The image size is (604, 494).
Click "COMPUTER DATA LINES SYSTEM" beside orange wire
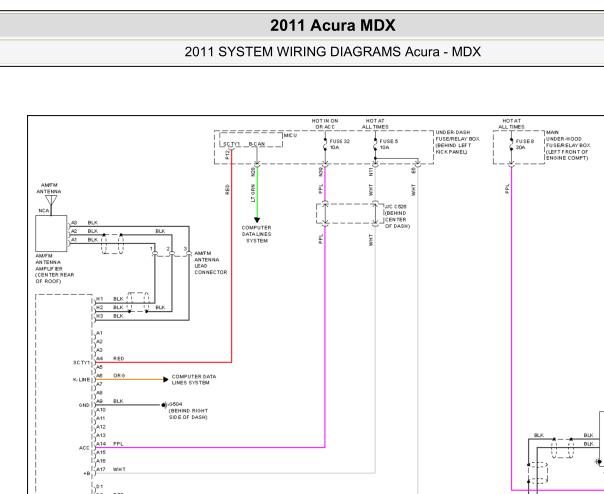coord(194,380)
